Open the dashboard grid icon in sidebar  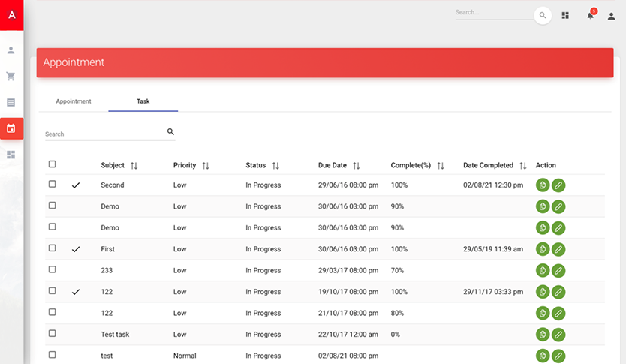[x=11, y=155]
